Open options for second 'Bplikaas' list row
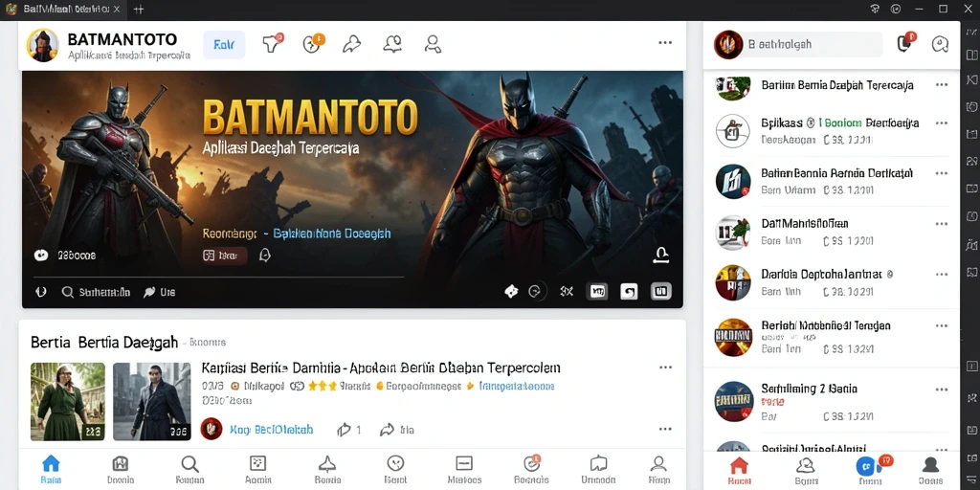The height and width of the screenshot is (490, 980). (x=942, y=123)
